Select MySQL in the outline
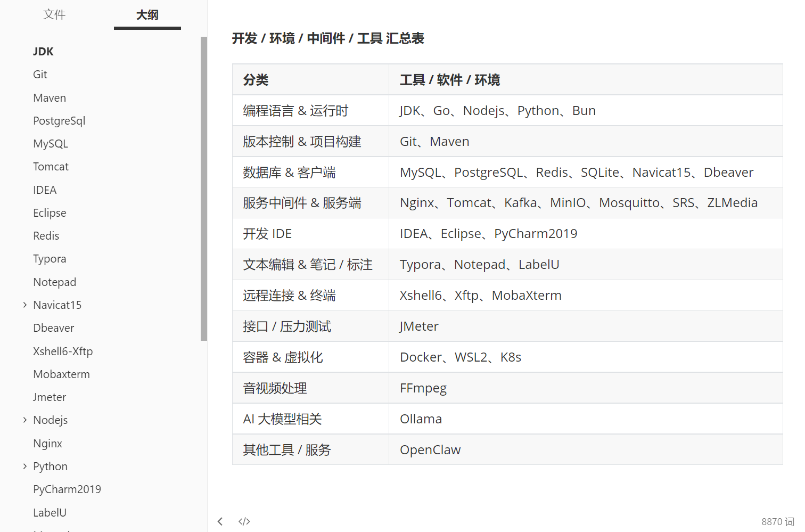The image size is (805, 532). [x=51, y=144]
